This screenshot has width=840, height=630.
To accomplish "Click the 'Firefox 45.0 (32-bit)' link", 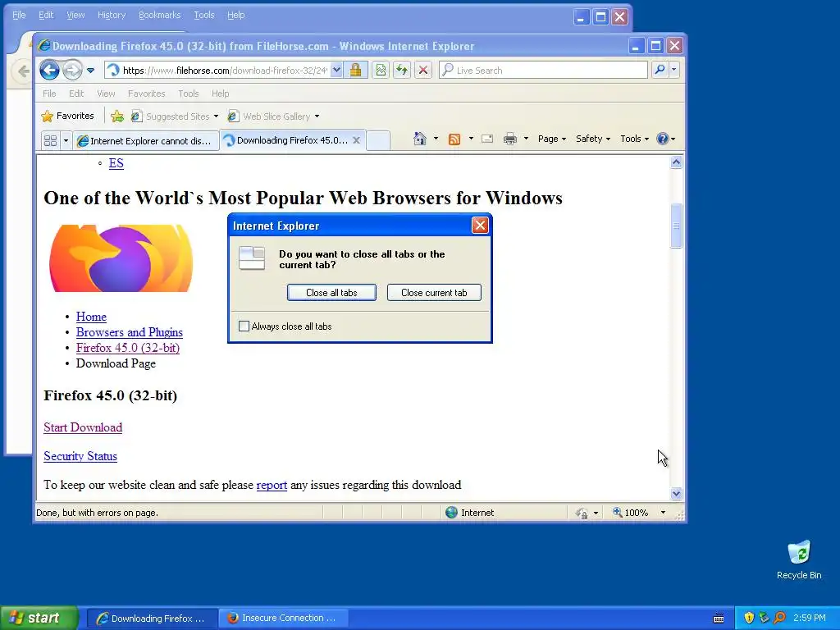I will [127, 348].
